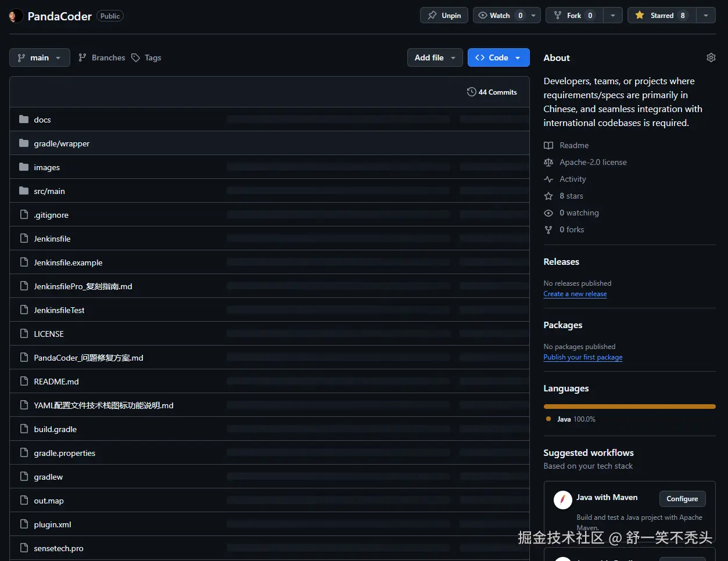Open the Readme link in About
The height and width of the screenshot is (561, 728).
pos(574,145)
